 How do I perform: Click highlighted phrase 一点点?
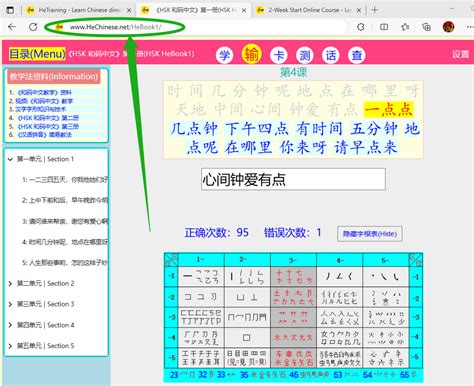tap(389, 109)
